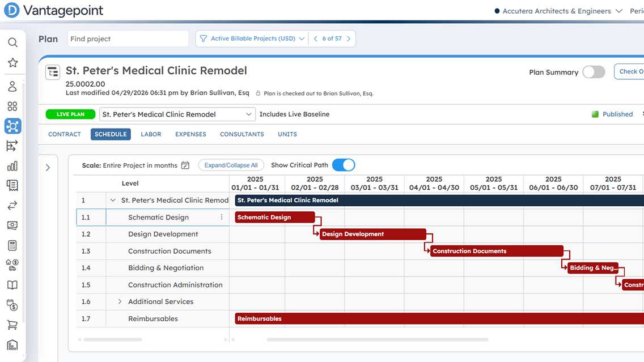Open the search icon in the sidebar
The height and width of the screenshot is (362, 644).
(x=12, y=42)
